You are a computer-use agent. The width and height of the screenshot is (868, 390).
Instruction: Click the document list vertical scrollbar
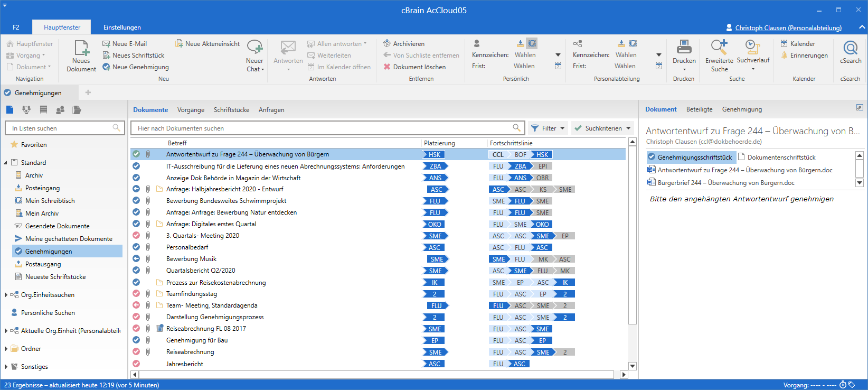tap(633, 236)
